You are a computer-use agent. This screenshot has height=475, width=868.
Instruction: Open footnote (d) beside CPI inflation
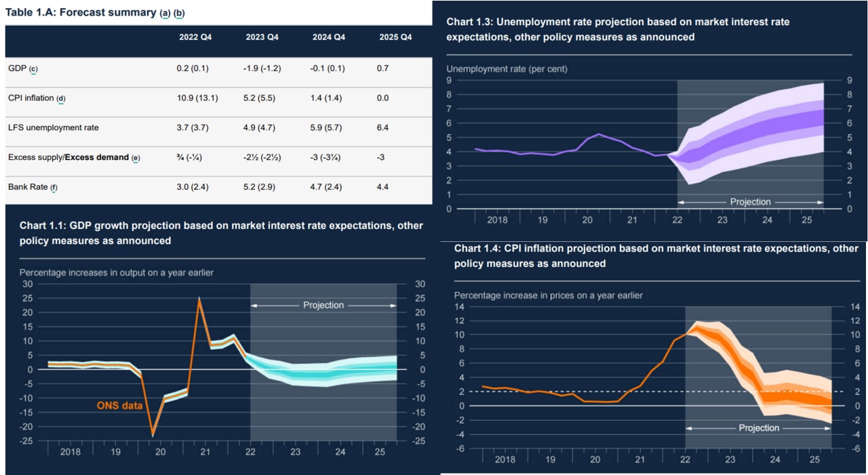coord(61,98)
